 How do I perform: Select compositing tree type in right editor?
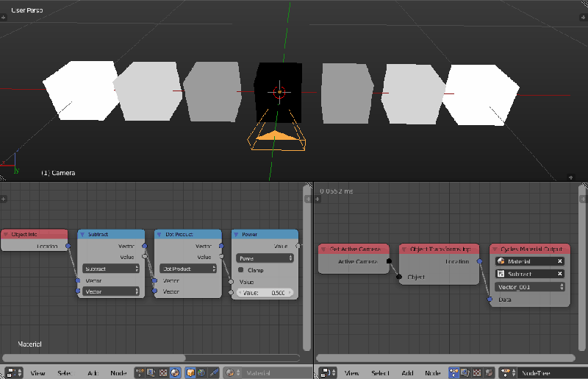[x=465, y=372]
